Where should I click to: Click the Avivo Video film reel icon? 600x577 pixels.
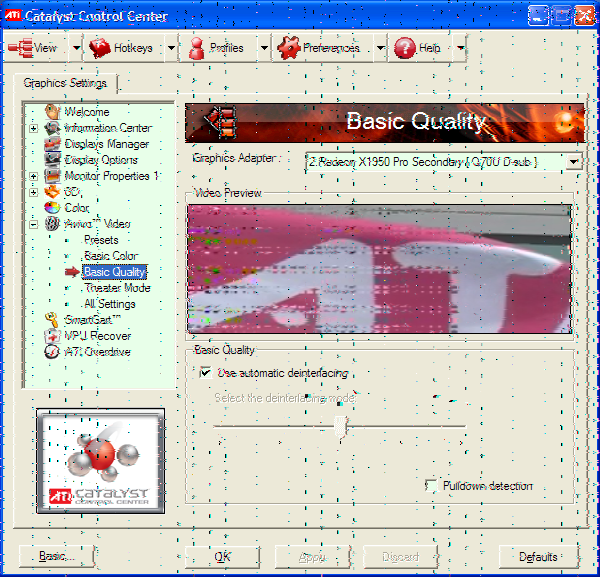coord(52,224)
